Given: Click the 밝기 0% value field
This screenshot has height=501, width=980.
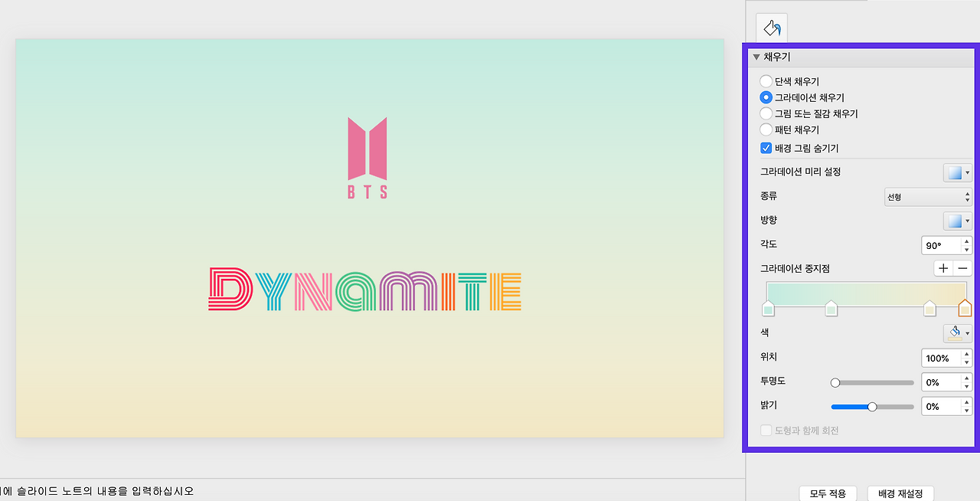Looking at the screenshot, I should point(941,407).
